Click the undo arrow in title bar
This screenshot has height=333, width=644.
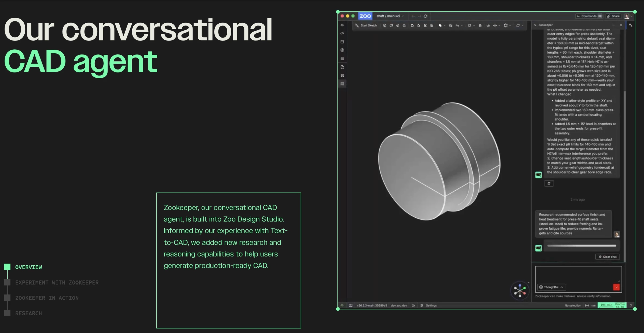pos(413,16)
